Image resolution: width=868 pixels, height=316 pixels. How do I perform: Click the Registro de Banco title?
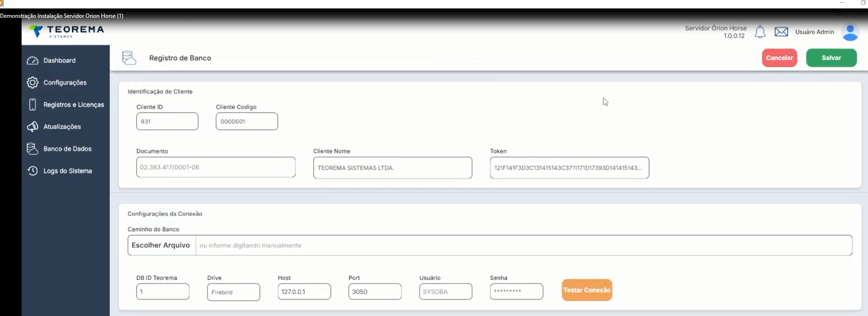click(x=180, y=58)
